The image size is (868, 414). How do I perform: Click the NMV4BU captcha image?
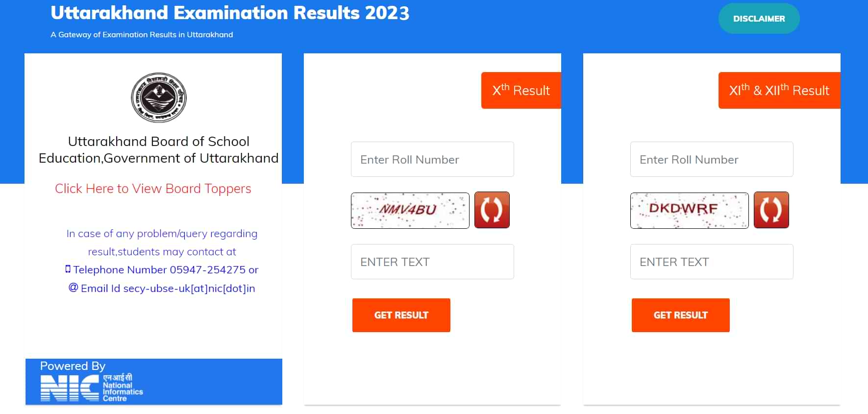(x=410, y=210)
